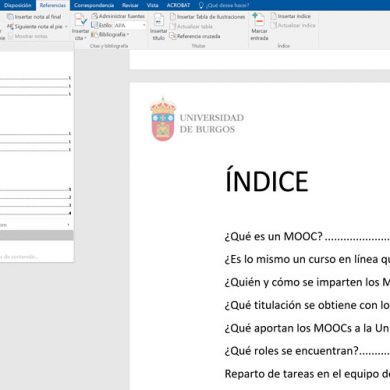Image resolution: width=390 pixels, height=390 pixels.
Task: Open the Revisar tab
Action: 130,5
